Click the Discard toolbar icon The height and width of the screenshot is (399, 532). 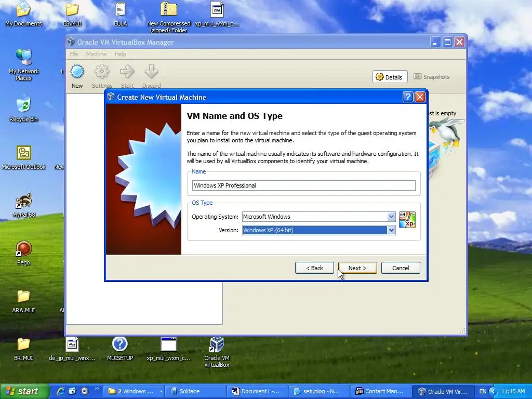pos(151,72)
